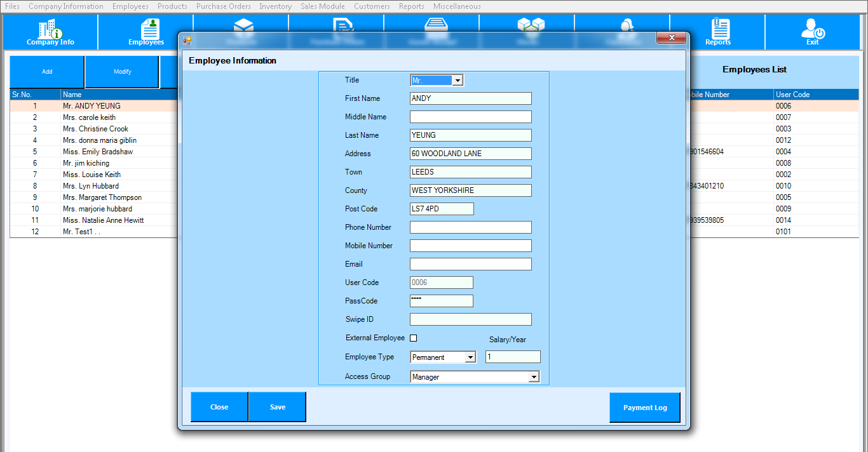The image size is (868, 452).
Task: Click the open box Products toolbar icon
Action: tap(243, 25)
